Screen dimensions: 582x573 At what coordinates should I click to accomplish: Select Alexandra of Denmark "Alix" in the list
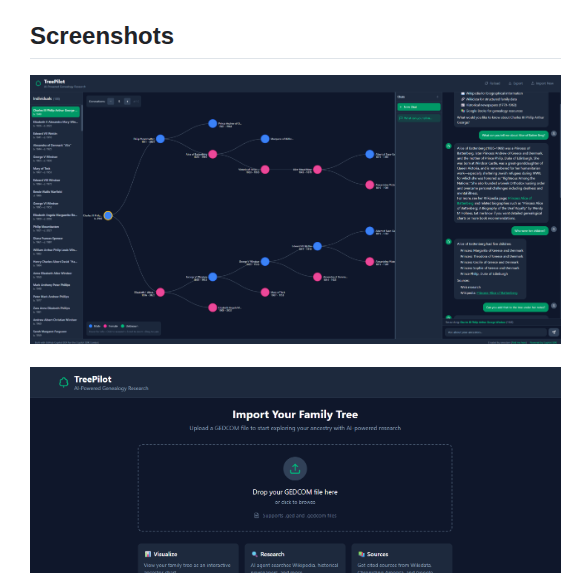point(56,147)
